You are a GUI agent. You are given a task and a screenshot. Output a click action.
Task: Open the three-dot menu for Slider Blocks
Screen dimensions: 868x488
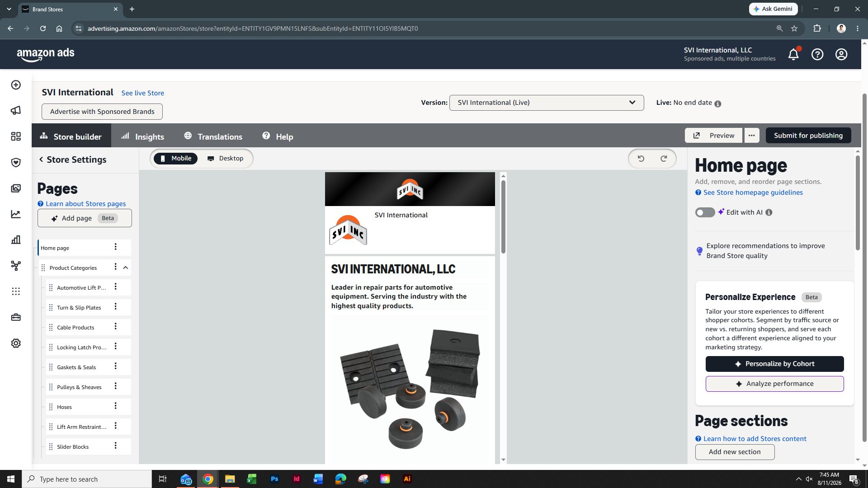[115, 446]
